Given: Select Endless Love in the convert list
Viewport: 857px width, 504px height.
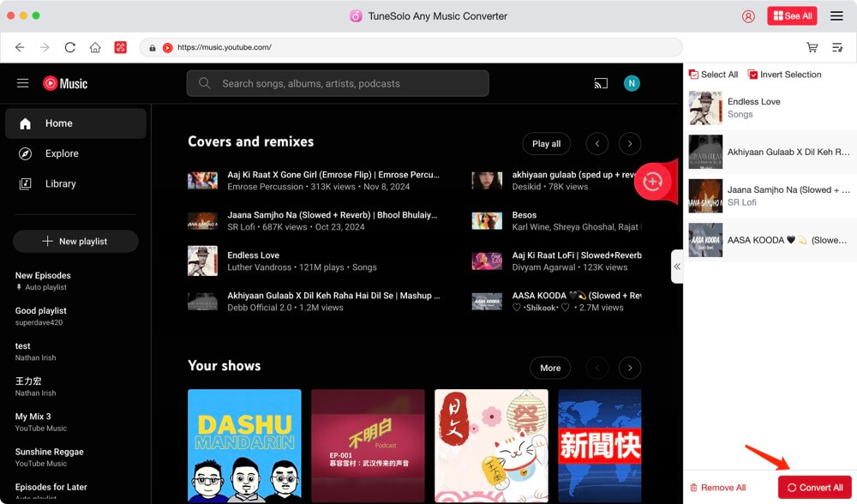Looking at the screenshot, I should (x=770, y=108).
